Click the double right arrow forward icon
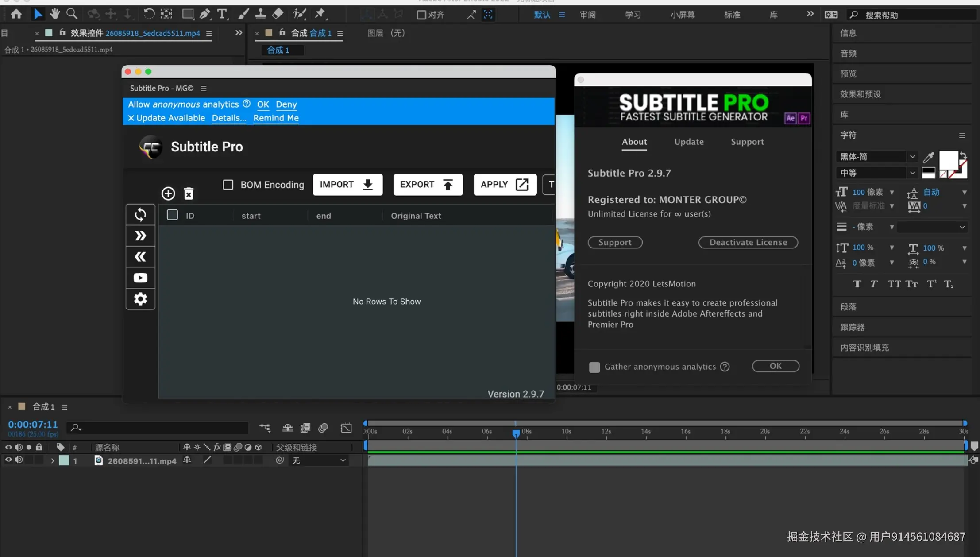This screenshot has height=557, width=980. [x=140, y=236]
